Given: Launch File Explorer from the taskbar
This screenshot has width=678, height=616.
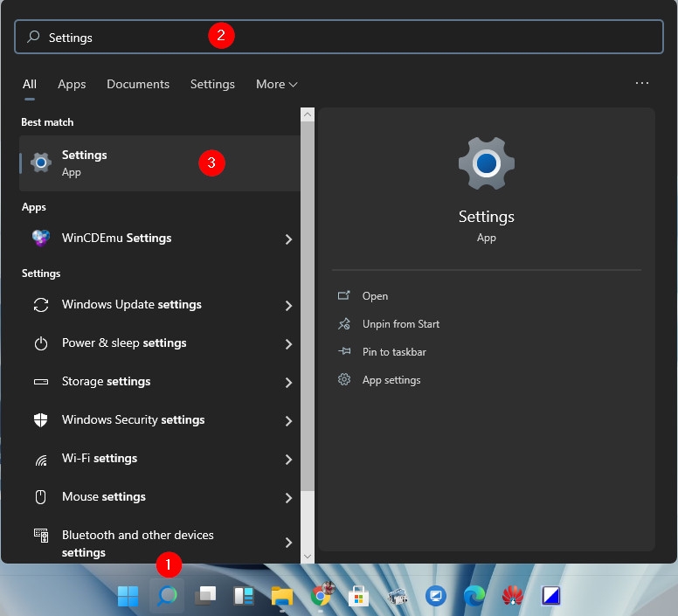Looking at the screenshot, I should coord(282,596).
